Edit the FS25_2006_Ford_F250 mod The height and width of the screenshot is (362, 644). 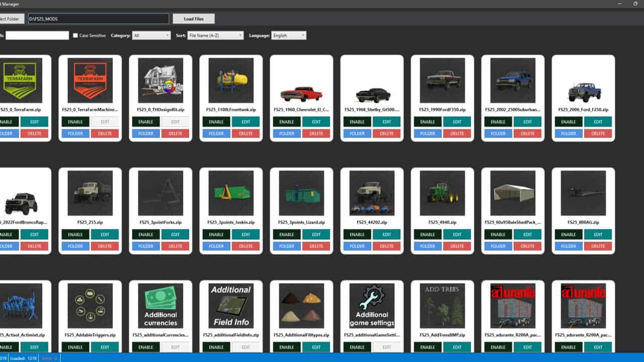598,122
